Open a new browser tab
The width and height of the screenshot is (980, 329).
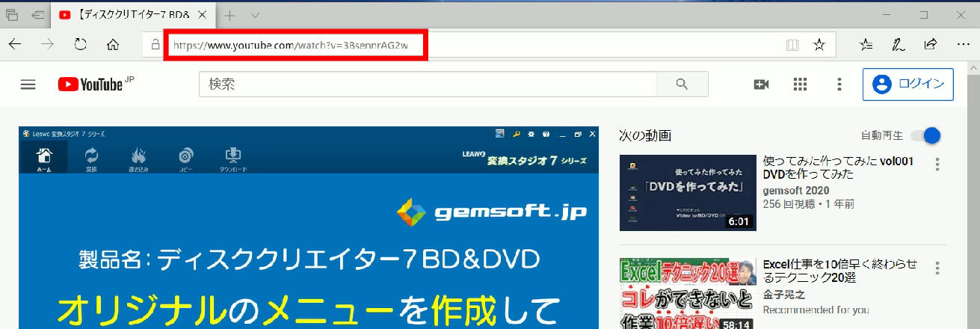coord(230,15)
